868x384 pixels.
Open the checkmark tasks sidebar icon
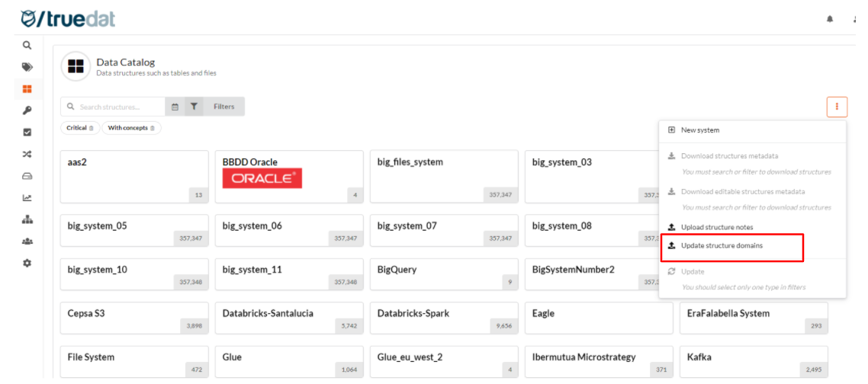[27, 132]
